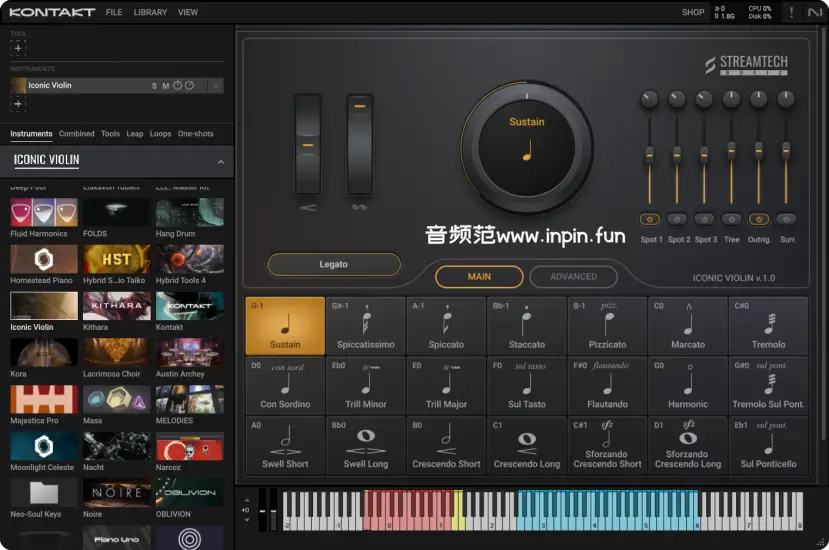Enable the Tree microphone power button
The width and height of the screenshot is (829, 550).
[732, 219]
